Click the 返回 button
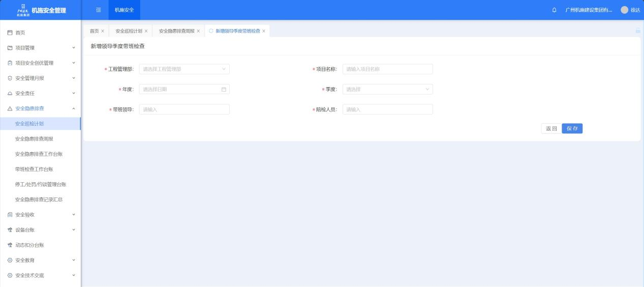 coord(551,129)
